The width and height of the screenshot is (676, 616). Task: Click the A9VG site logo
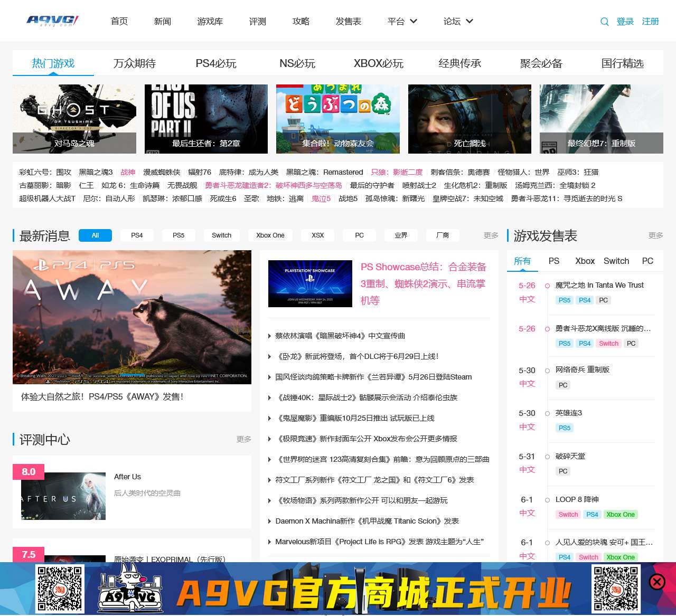(x=52, y=21)
